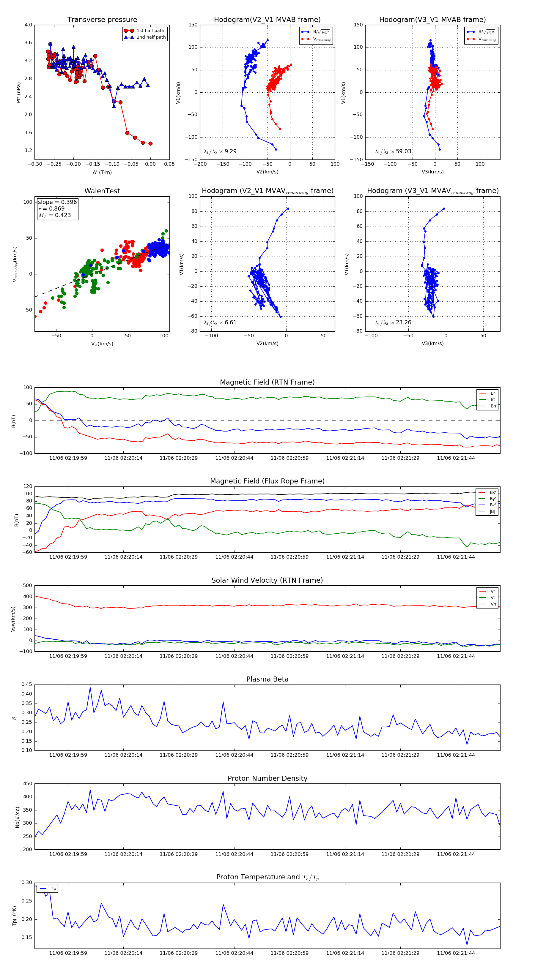Click the "Proton Number Density" title
535x980 pixels.
267,779
